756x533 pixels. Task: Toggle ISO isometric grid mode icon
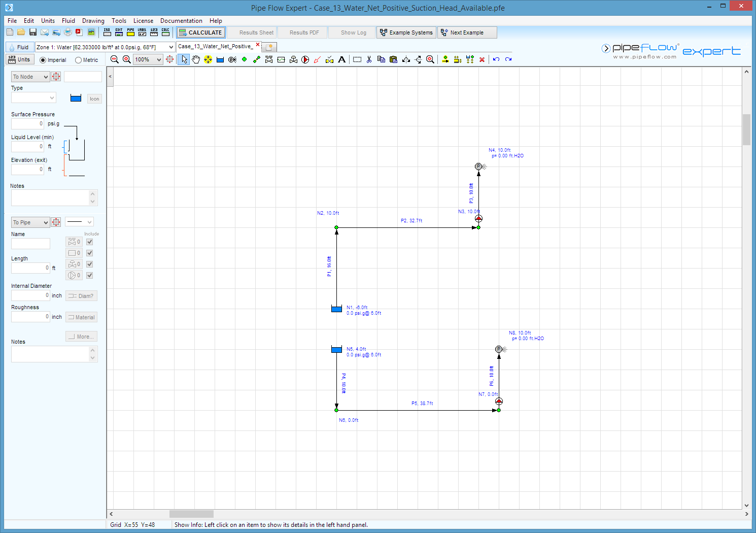(x=107, y=32)
